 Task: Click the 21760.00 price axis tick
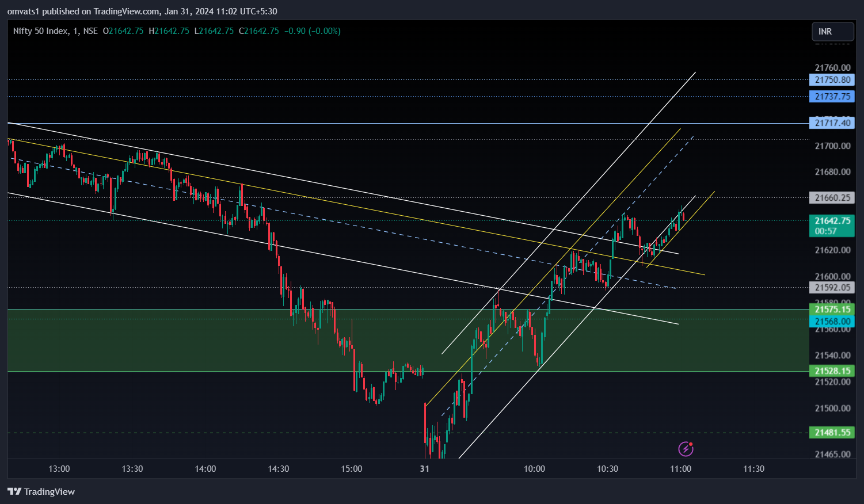[832, 67]
